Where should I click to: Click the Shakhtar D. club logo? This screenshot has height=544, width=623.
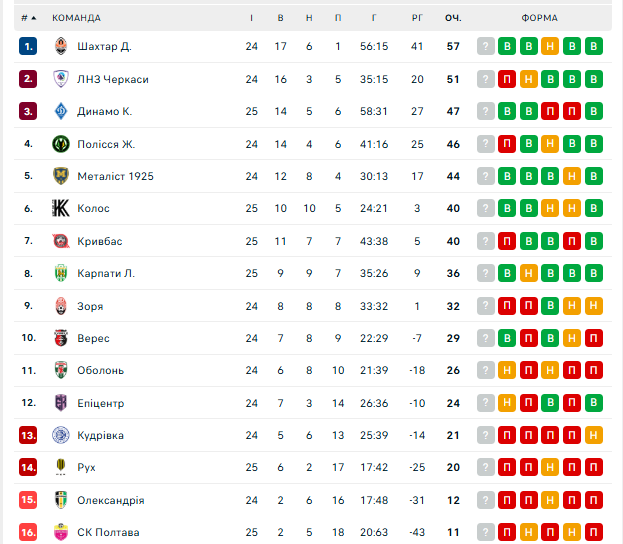(60, 46)
